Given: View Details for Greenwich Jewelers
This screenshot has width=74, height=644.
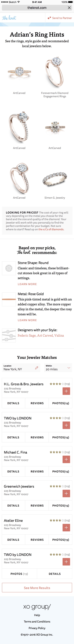Looking at the screenshot, I should click(13, 505).
